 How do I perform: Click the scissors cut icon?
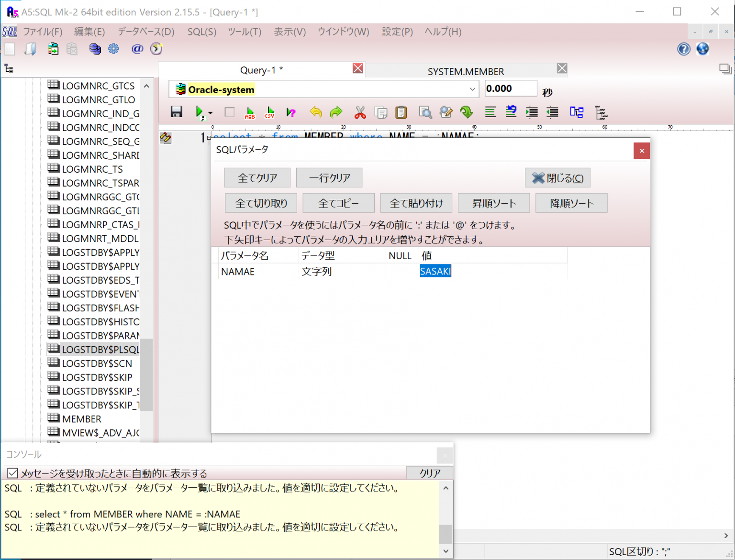click(360, 112)
